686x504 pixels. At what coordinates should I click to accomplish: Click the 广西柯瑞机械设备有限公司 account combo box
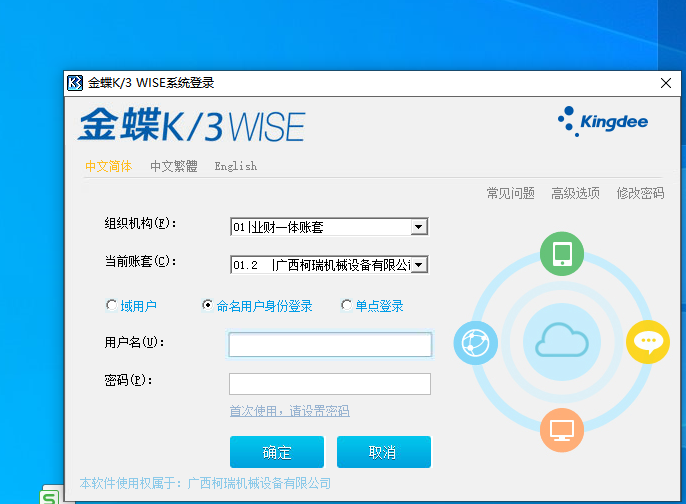click(329, 265)
